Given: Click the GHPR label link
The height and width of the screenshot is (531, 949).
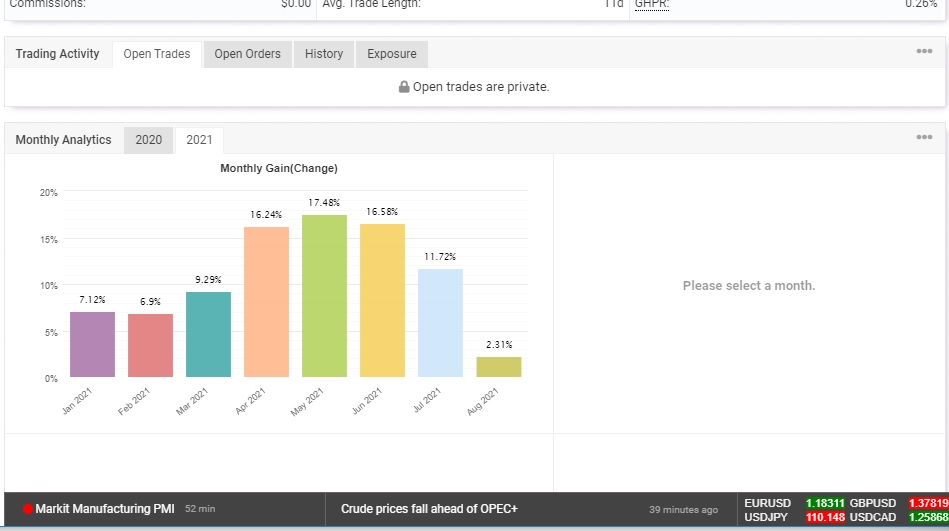Looking at the screenshot, I should coord(652,4).
